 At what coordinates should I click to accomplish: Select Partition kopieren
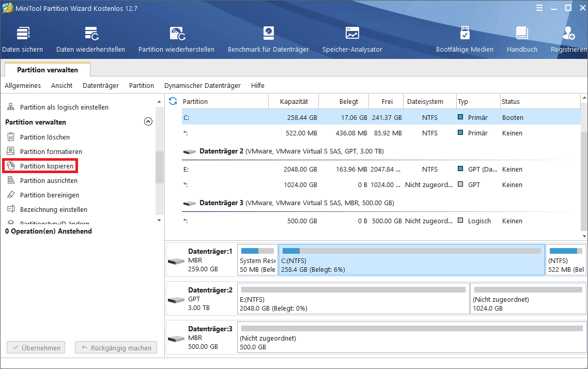coord(40,166)
